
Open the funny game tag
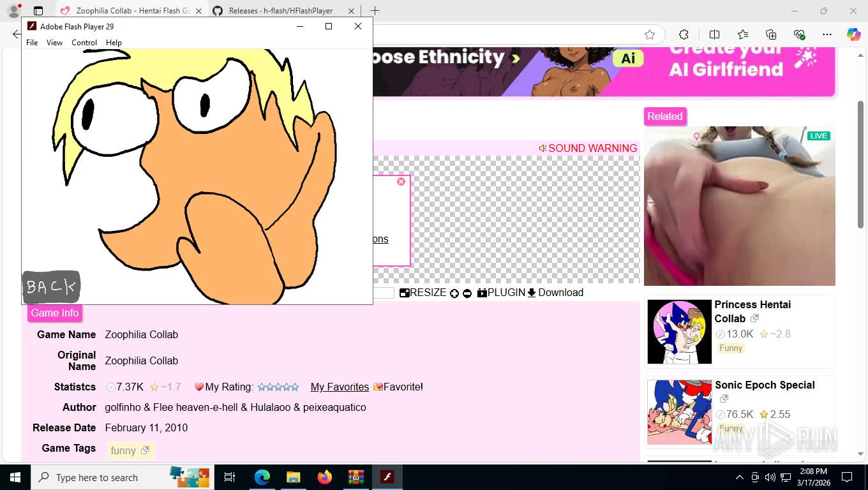click(130, 450)
